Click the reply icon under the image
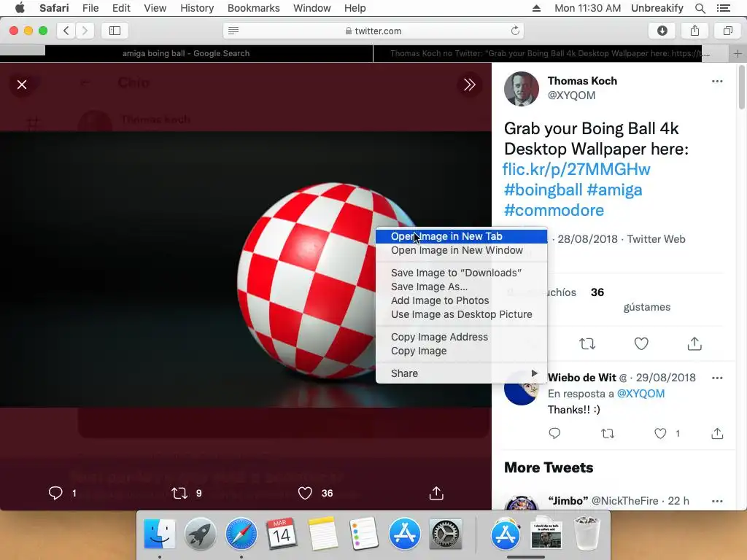747x560 pixels. (x=55, y=493)
